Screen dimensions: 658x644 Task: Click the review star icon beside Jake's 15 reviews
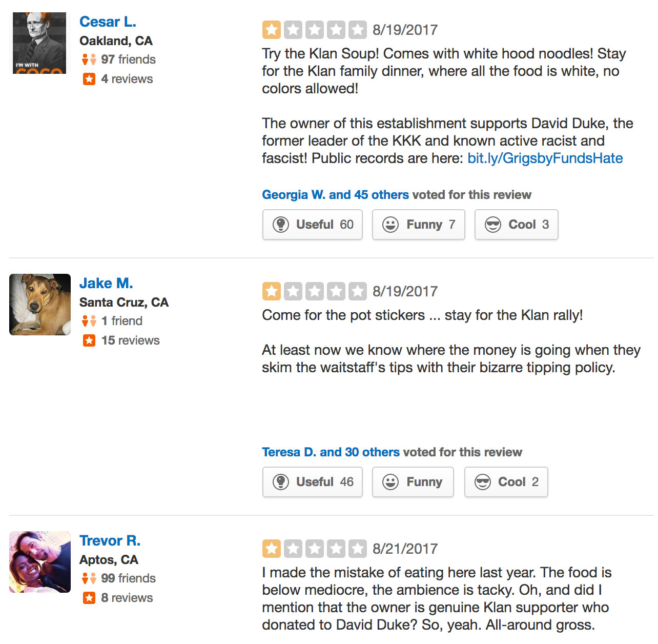pyautogui.click(x=89, y=340)
